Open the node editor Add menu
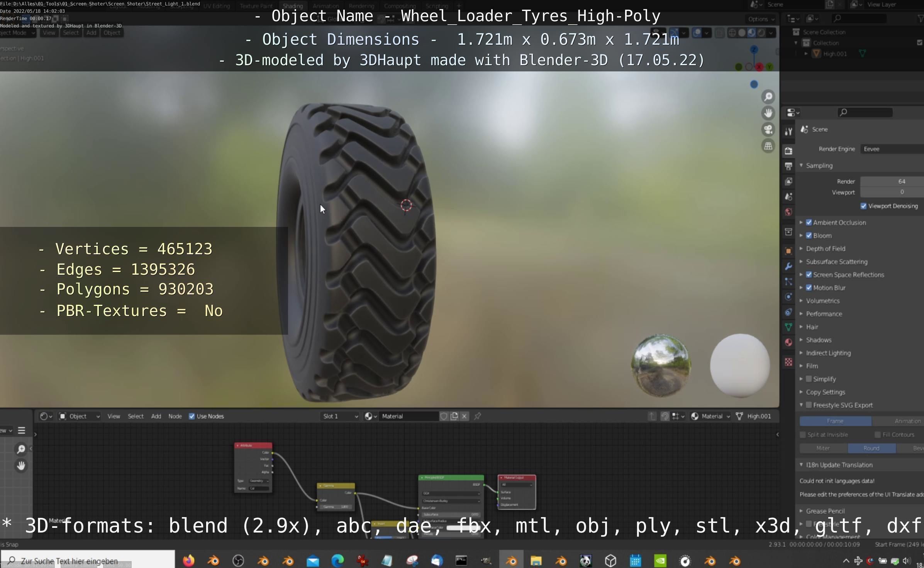The image size is (924, 568). pyautogui.click(x=156, y=416)
